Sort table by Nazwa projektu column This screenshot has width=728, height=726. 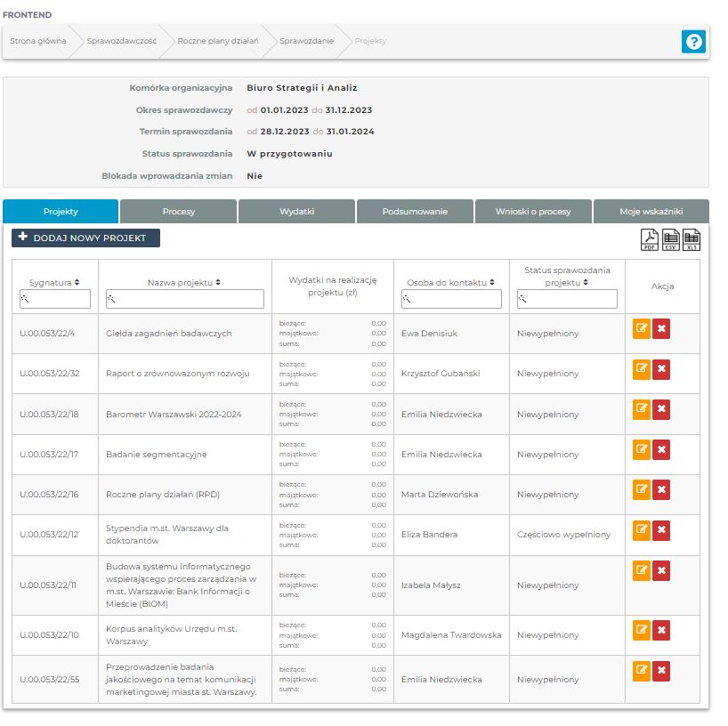click(184, 282)
